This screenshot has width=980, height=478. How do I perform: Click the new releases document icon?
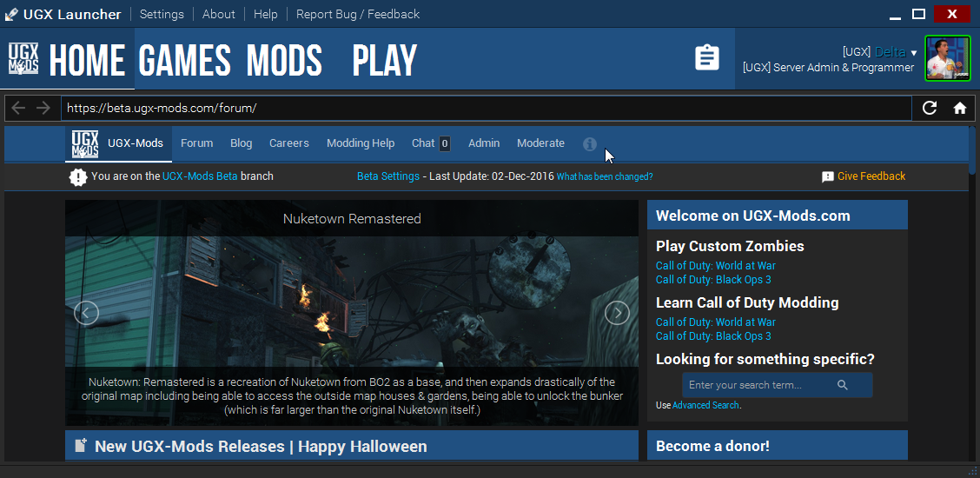tap(81, 446)
